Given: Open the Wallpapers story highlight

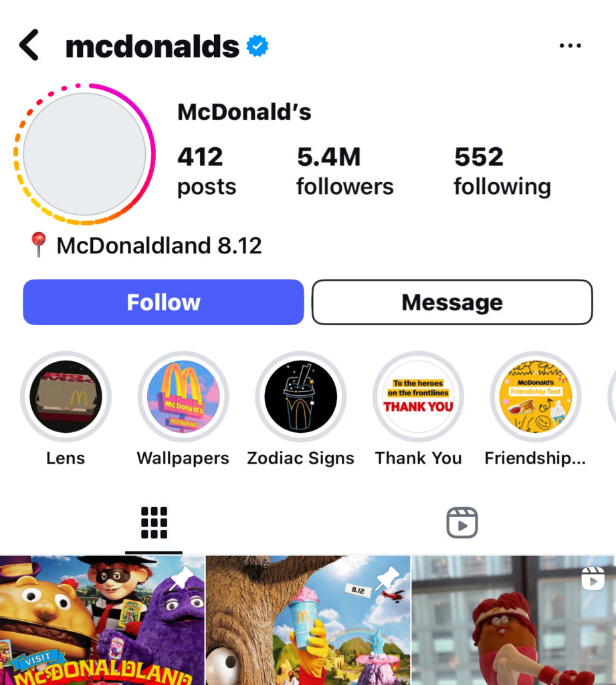Looking at the screenshot, I should pos(183,397).
